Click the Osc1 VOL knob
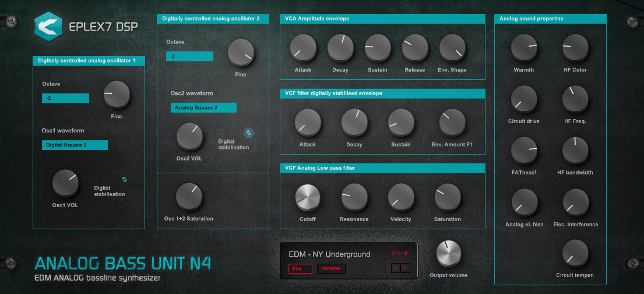This screenshot has height=294, width=644. tap(66, 182)
